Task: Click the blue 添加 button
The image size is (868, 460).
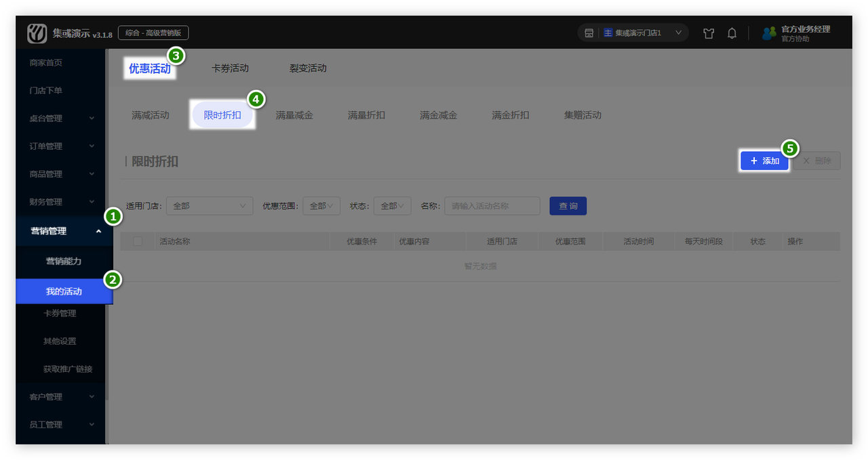Action: click(764, 161)
